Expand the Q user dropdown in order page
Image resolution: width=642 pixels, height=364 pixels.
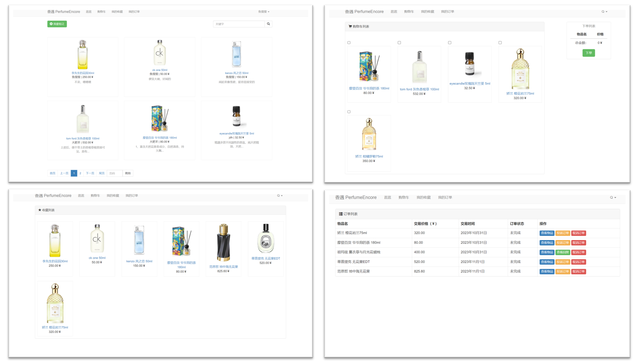point(613,197)
